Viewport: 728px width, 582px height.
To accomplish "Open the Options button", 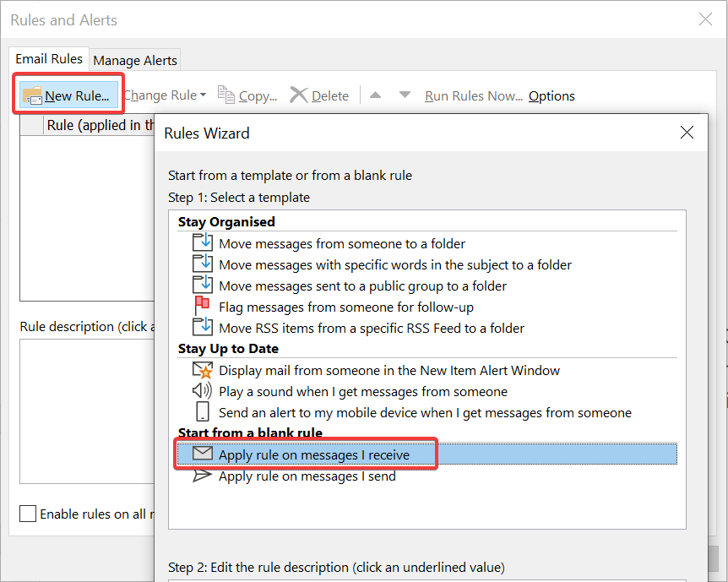I will point(551,95).
